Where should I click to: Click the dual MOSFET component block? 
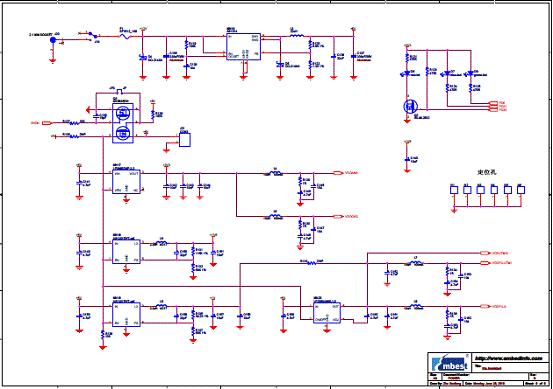tap(123, 123)
